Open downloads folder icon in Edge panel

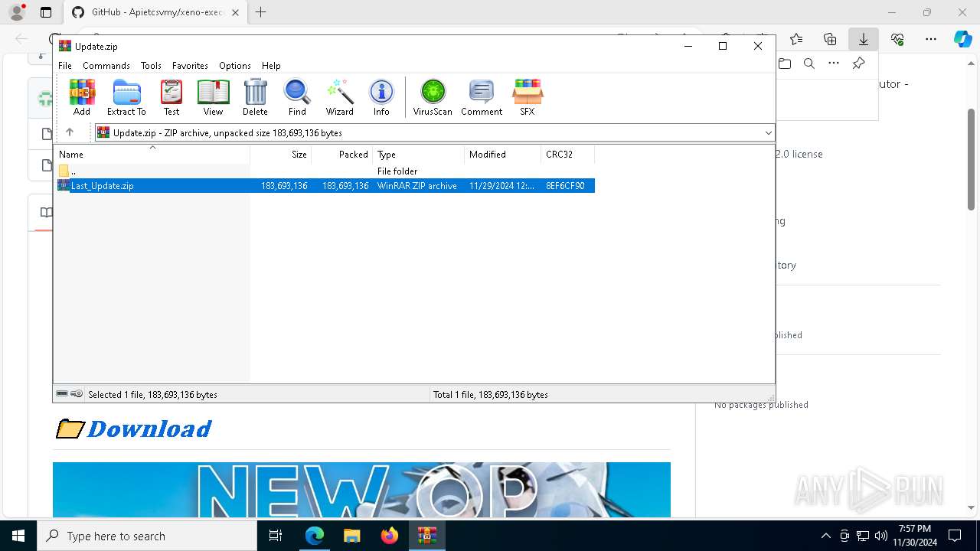pyautogui.click(x=785, y=64)
